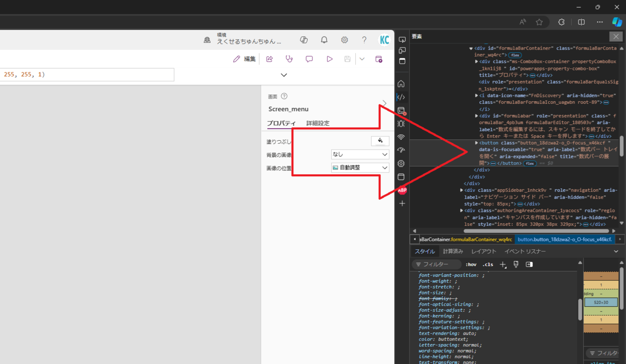Open DevTools Network wifi icon
This screenshot has width=626, height=364.
401,137
